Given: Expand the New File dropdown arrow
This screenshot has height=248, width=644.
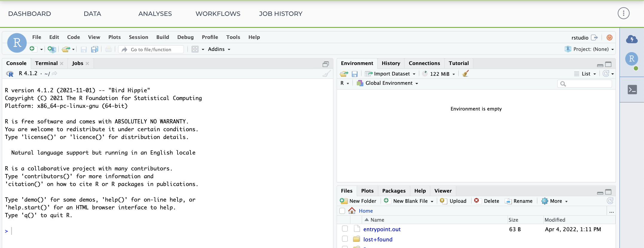Looking at the screenshot, I should coord(42,49).
